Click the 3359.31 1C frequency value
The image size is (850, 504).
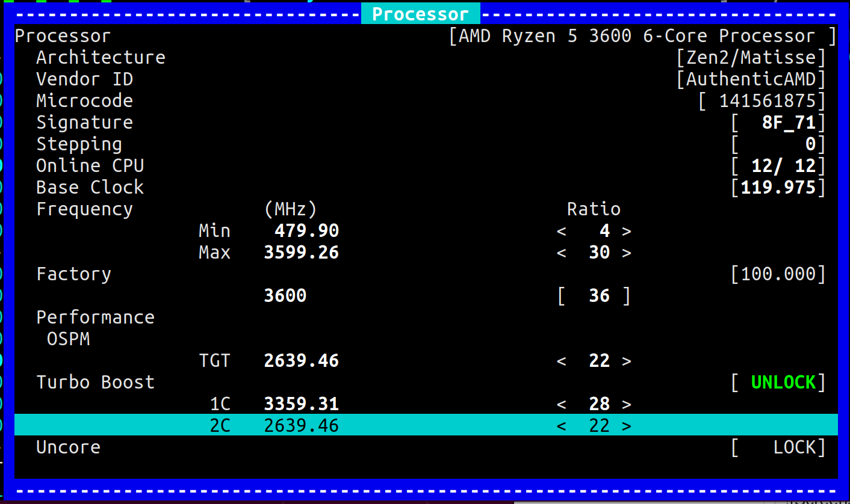[302, 404]
